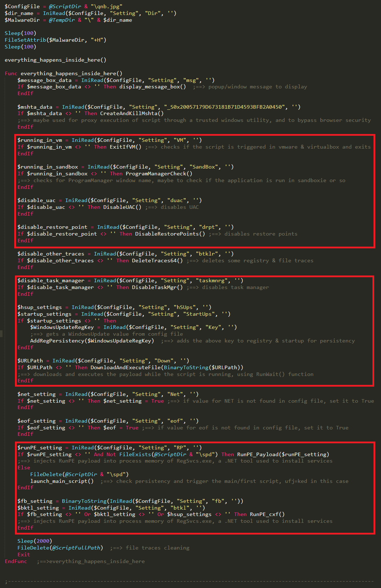
Task: Select the "duac" setting key string
Action: 177,200
